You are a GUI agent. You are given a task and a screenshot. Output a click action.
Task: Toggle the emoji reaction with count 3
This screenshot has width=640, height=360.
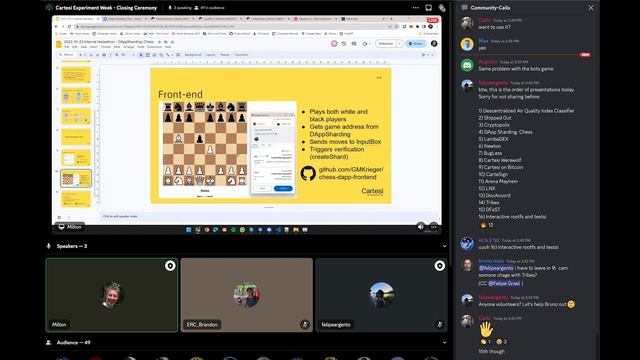(501, 342)
